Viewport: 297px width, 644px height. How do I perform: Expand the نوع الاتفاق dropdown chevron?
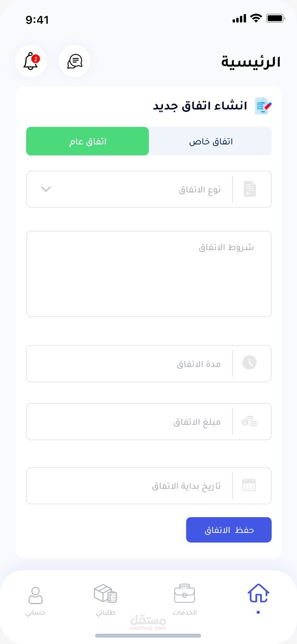(46, 189)
